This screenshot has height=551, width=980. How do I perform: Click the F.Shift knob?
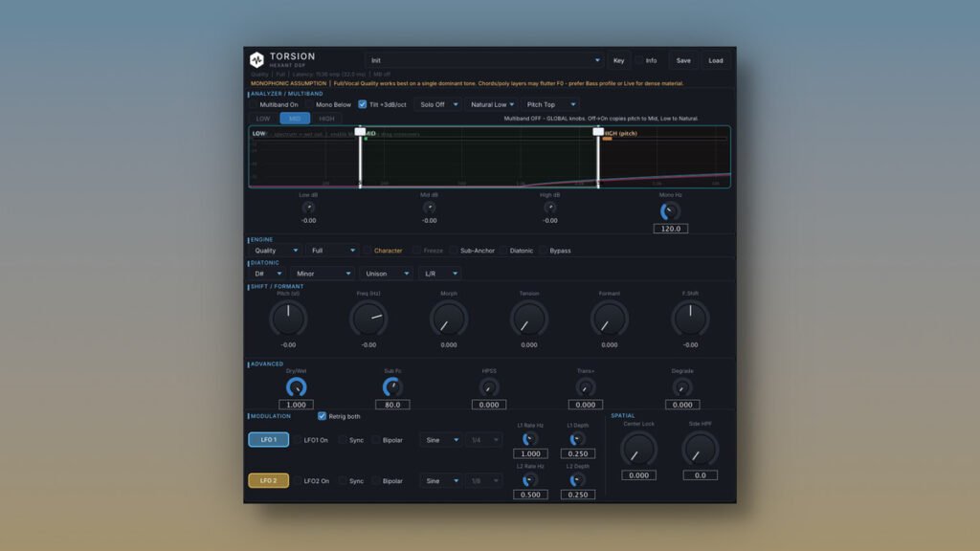point(690,319)
